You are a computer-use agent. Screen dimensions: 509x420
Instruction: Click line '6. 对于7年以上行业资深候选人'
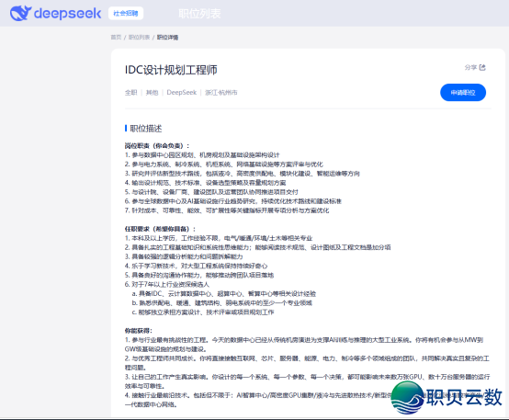[167, 285]
